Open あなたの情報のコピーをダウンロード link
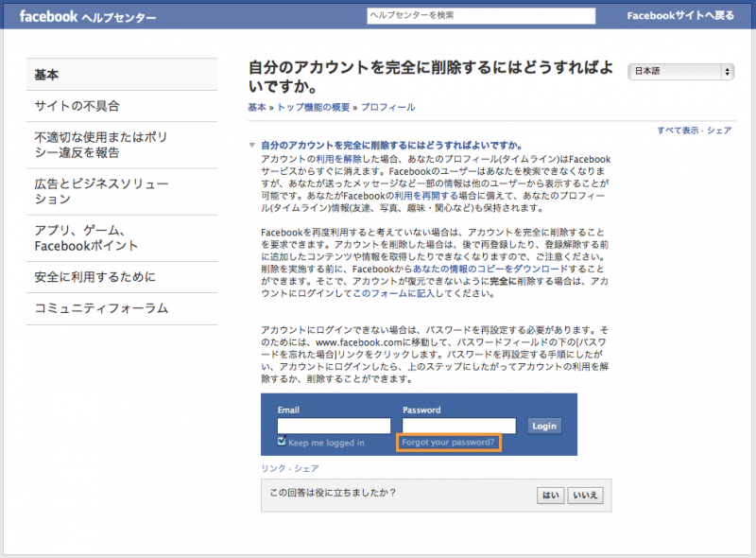The width and height of the screenshot is (756, 558). 490,269
